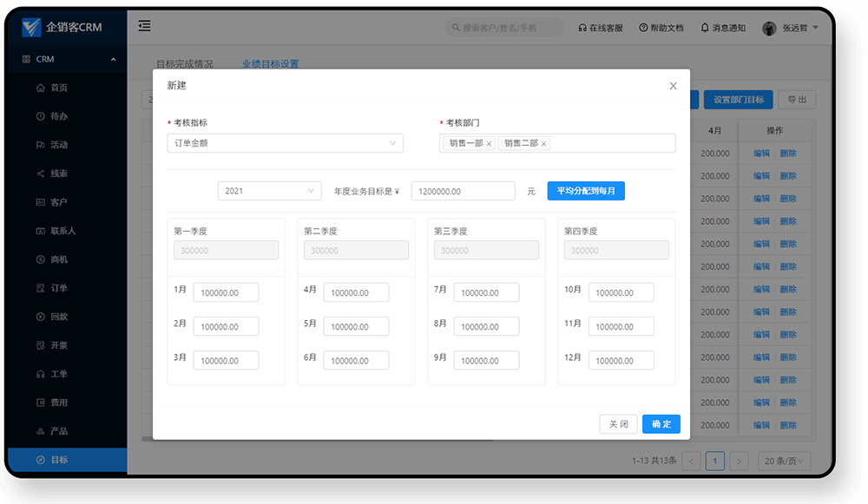Click the 1月 target input field
868x504 pixels.
click(226, 293)
